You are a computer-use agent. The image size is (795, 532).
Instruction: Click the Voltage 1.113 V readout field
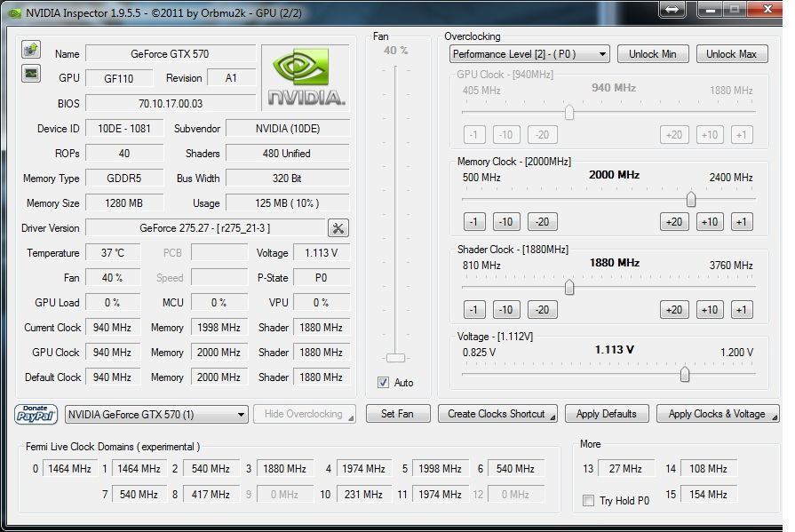click(322, 253)
